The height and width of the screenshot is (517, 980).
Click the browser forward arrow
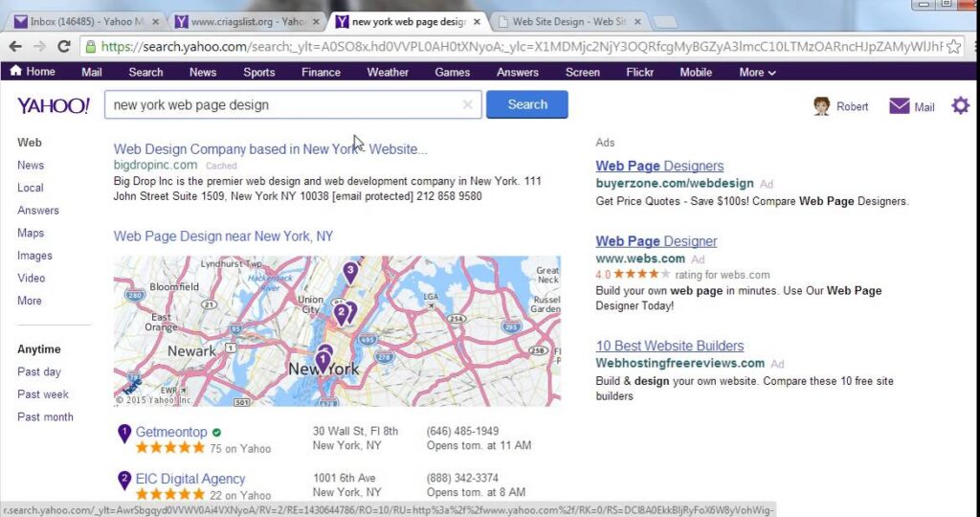coord(39,46)
